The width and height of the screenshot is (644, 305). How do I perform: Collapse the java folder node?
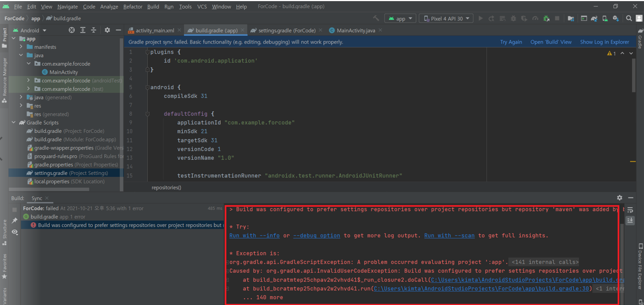pyautogui.click(x=22, y=55)
